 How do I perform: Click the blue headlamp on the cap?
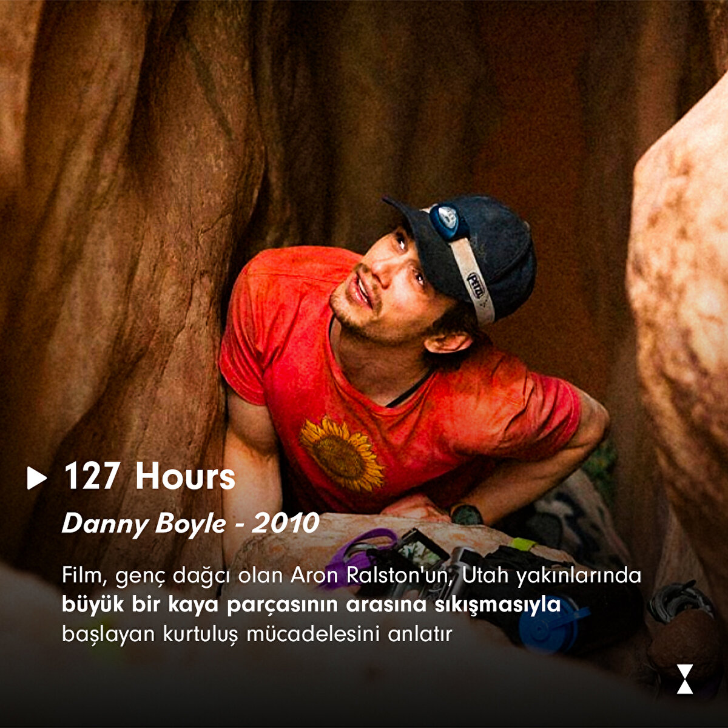pos(448,221)
